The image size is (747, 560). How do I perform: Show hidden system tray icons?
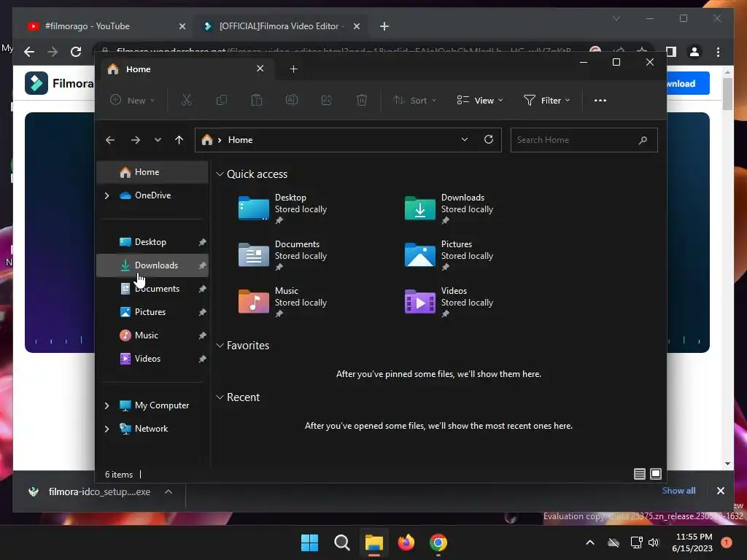pos(589,542)
